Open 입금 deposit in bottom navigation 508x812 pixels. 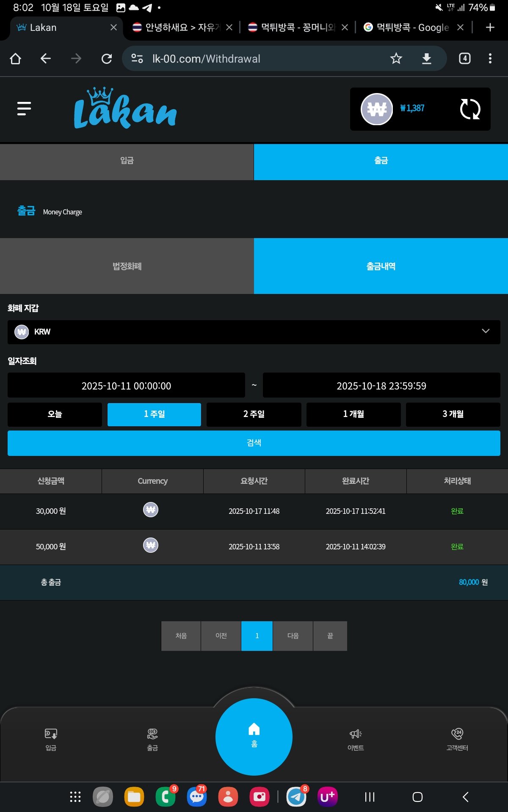point(51,739)
